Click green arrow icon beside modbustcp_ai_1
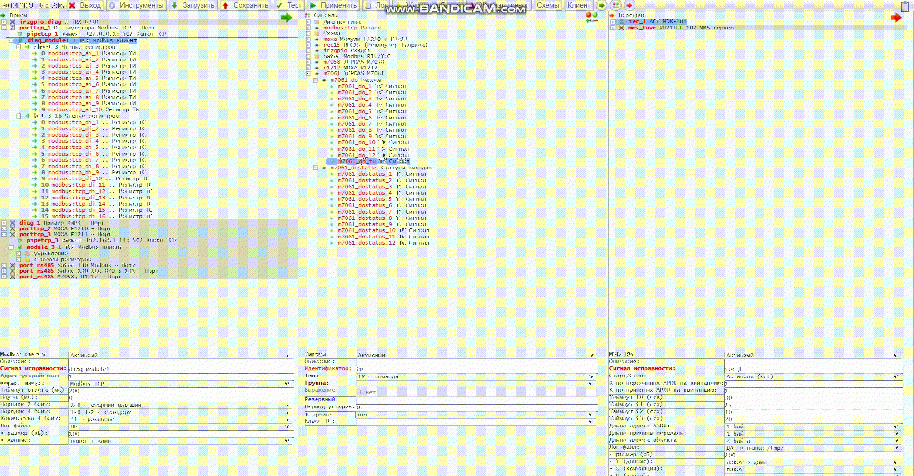The height and width of the screenshot is (476, 914). point(34,53)
